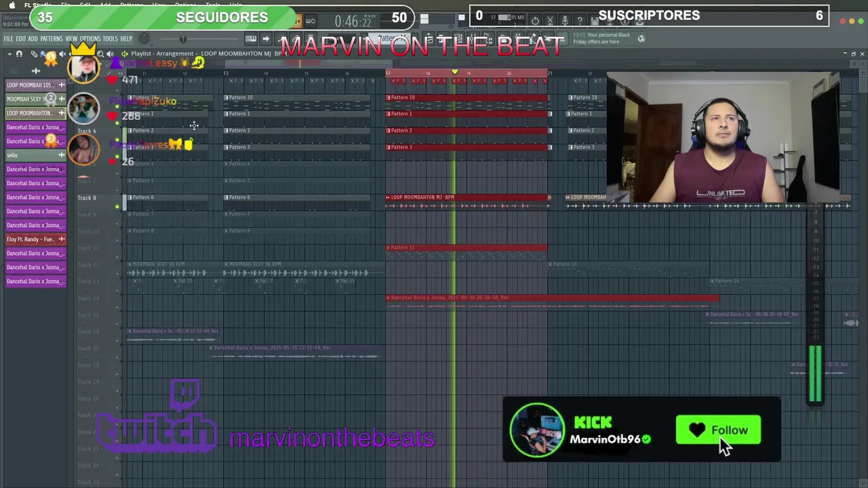Open clip menu of red Pattern 11 clip
The width and height of the screenshot is (868, 488).
[x=389, y=247]
